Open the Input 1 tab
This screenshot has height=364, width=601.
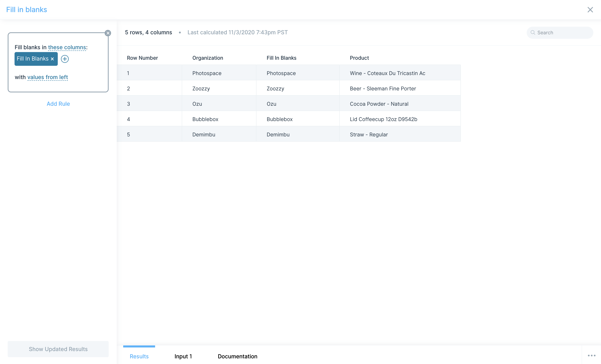(183, 356)
